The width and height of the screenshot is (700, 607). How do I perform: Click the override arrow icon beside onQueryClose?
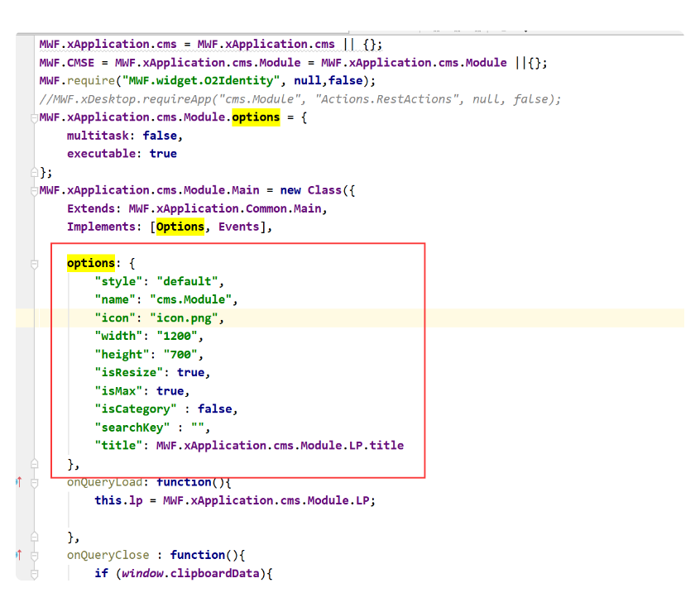18,555
